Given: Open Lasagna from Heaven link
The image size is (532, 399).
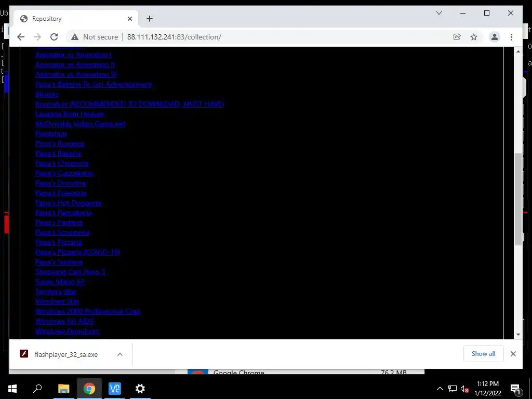Looking at the screenshot, I should click(70, 114).
